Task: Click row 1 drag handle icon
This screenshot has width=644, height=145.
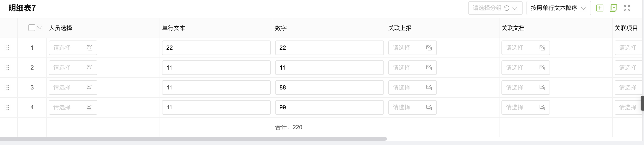Action: coord(8,48)
